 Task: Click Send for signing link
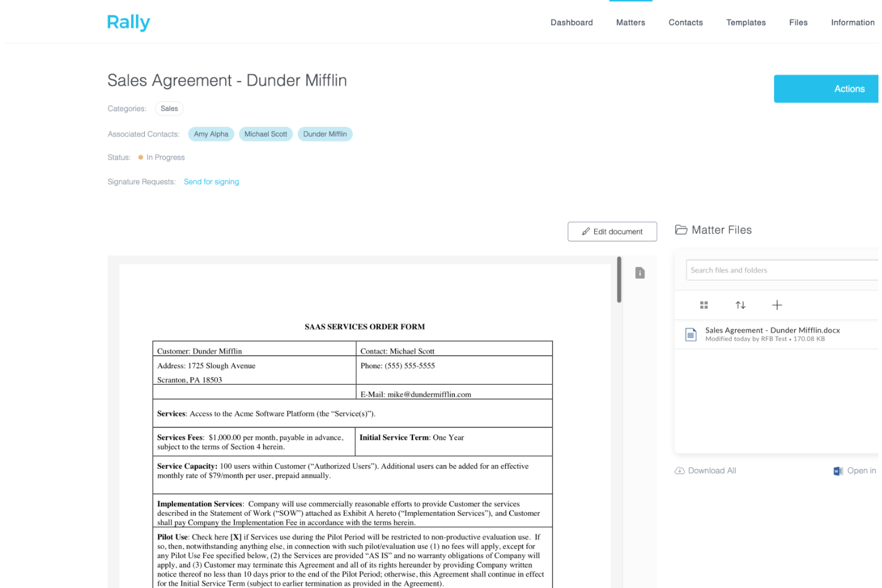pos(212,182)
